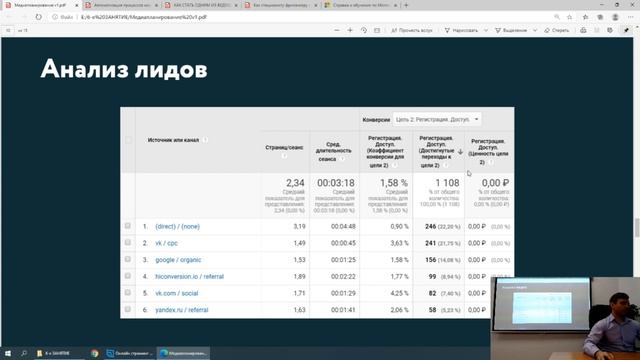Image resolution: width=640 pixels, height=360 pixels.
Task: Select the Highlight tool
Action: tap(511, 30)
